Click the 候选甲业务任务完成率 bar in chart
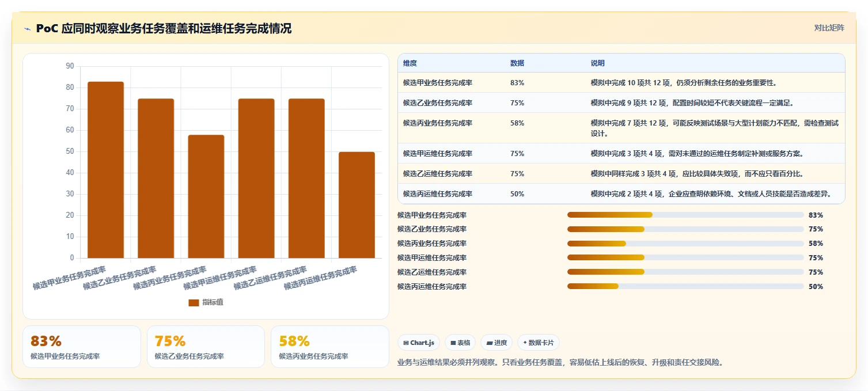Screen dimensions: 868x391 pyautogui.click(x=105, y=170)
